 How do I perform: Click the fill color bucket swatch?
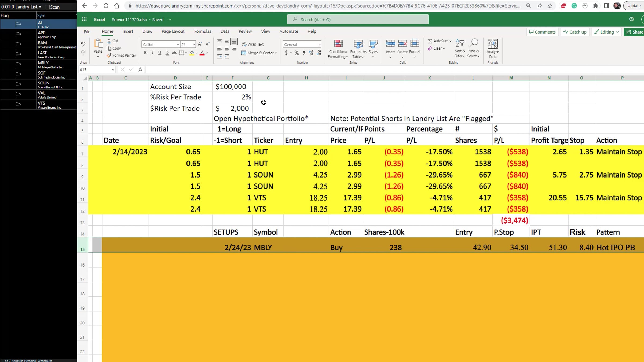pos(192,53)
